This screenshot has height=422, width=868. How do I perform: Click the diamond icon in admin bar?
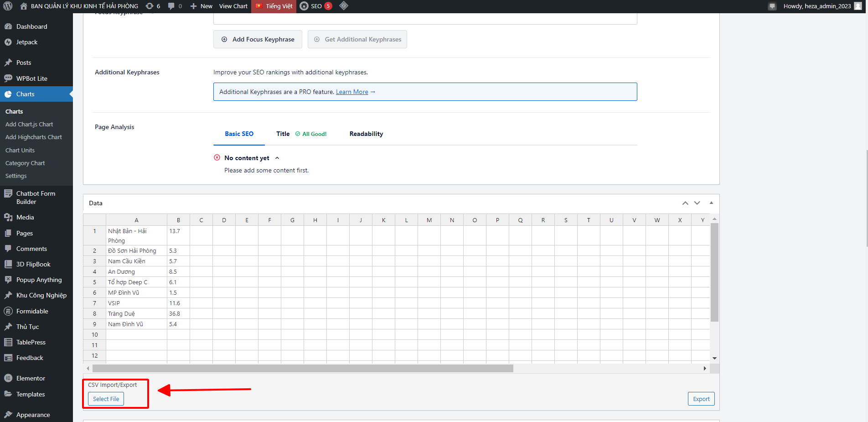(344, 6)
